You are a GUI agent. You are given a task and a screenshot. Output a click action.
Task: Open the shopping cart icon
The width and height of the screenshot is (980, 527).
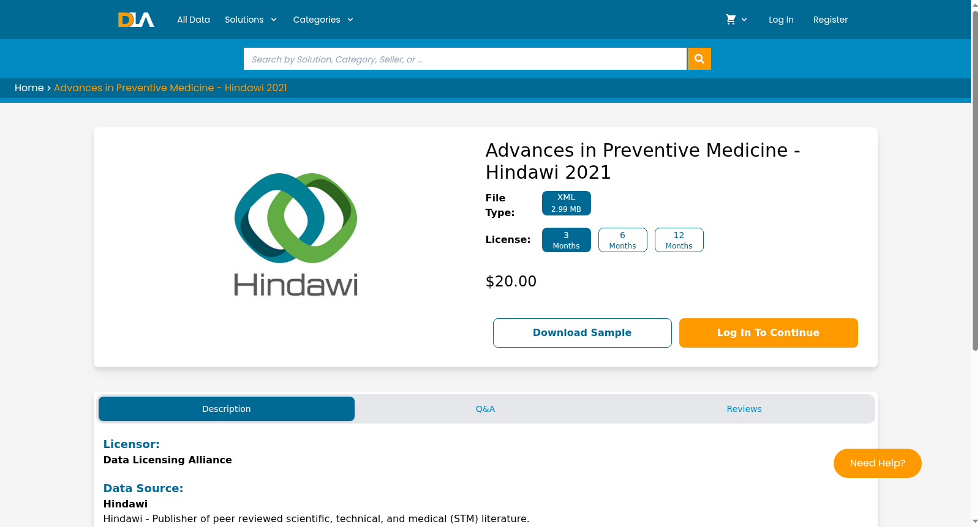731,20
